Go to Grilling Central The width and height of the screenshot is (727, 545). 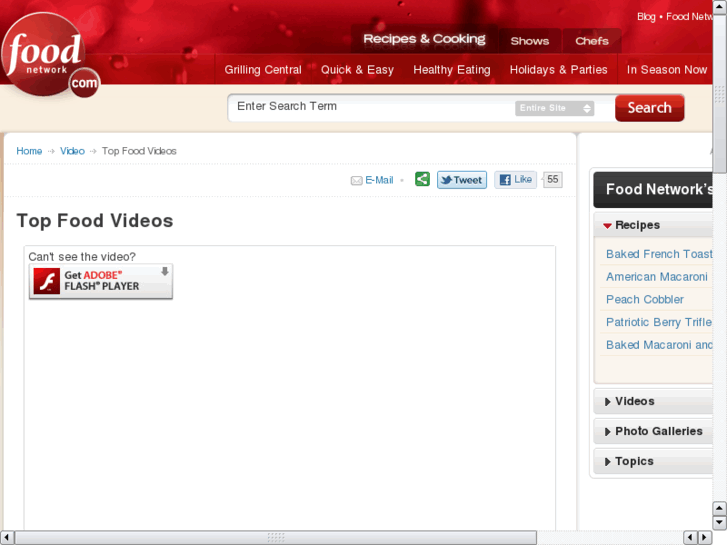click(263, 70)
